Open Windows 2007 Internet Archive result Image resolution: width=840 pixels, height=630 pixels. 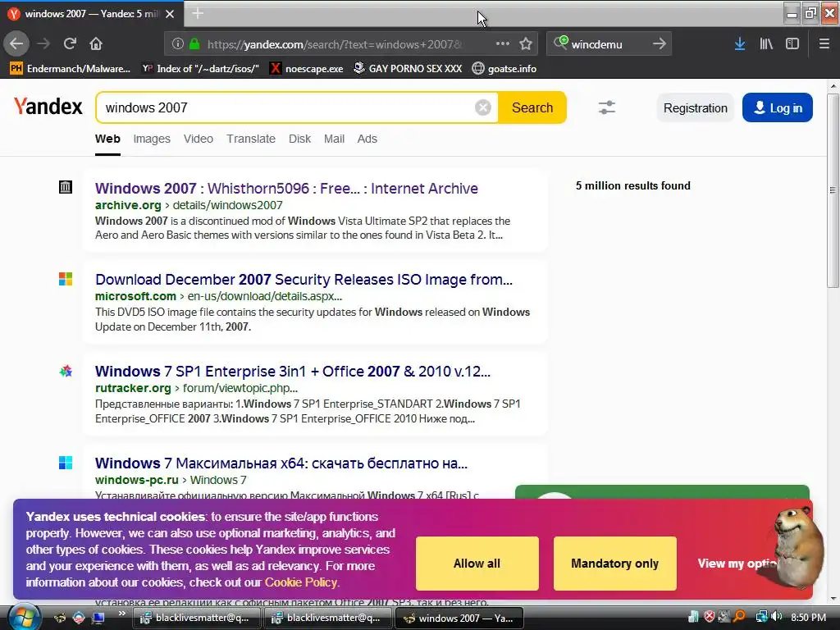[286, 189]
